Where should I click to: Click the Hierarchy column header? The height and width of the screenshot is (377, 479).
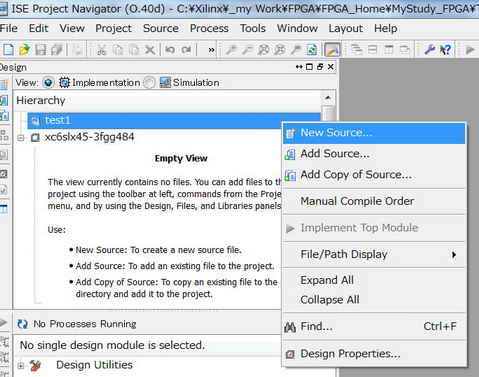click(167, 100)
